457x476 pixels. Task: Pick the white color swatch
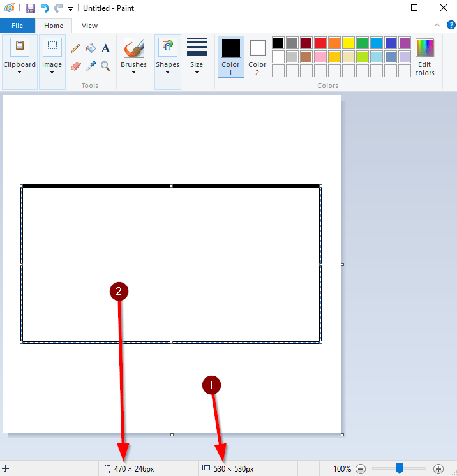click(278, 57)
